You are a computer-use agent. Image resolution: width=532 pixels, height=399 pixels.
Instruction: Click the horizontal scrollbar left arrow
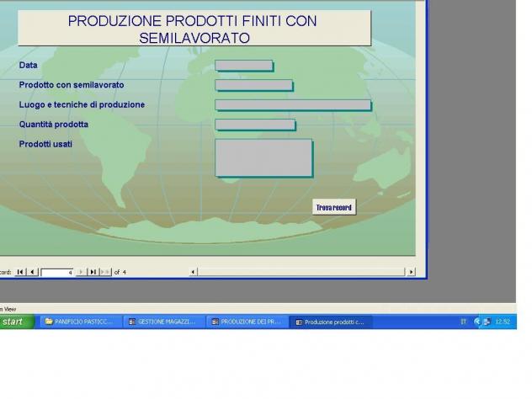tap(193, 272)
